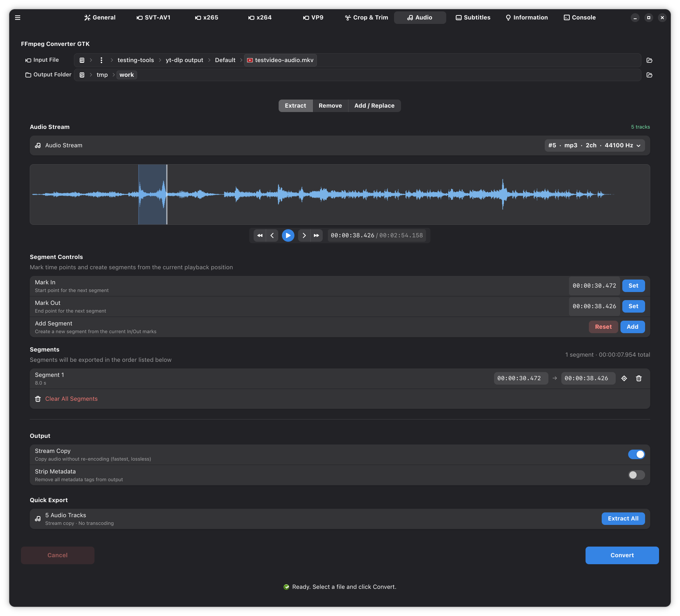Viewport: 680px width, 616px height.
Task: Step back one frame
Action: [272, 235]
